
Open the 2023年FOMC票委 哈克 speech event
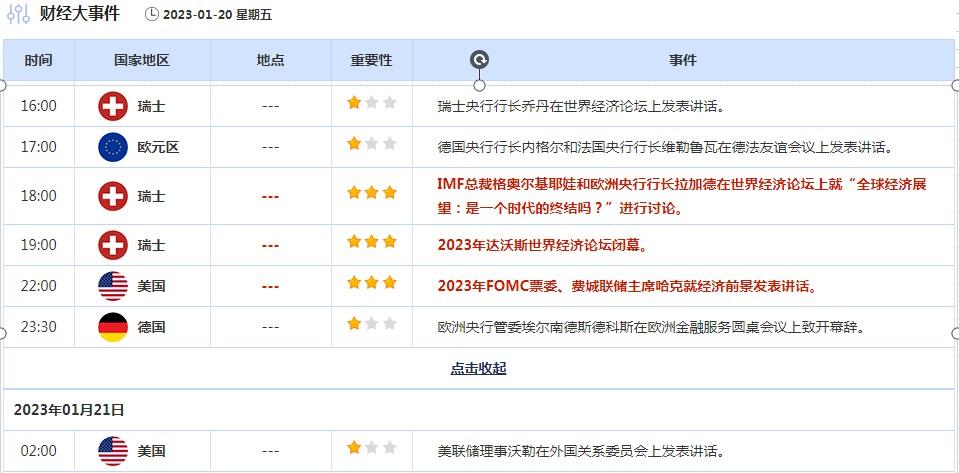pos(627,286)
